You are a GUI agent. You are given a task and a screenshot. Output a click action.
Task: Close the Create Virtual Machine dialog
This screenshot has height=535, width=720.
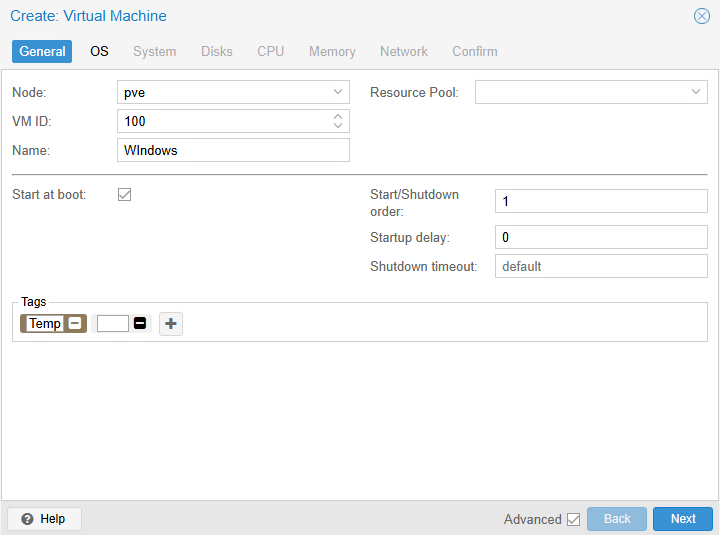pos(702,16)
